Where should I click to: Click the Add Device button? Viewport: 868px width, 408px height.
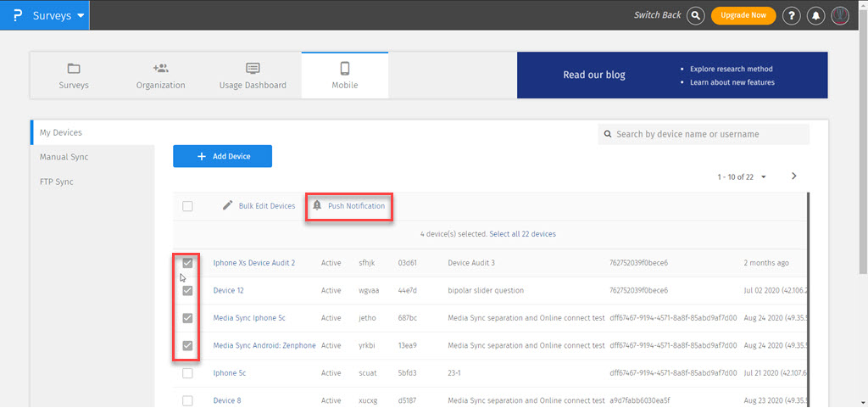223,156
